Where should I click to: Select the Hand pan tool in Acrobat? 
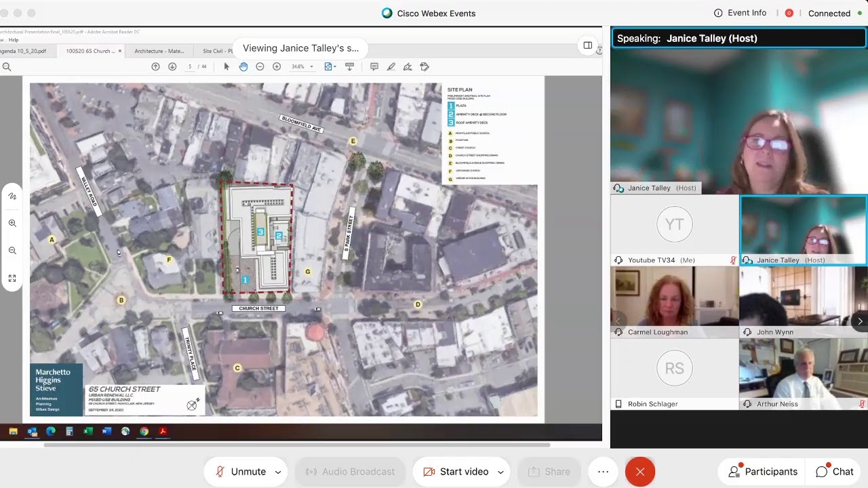click(x=243, y=66)
